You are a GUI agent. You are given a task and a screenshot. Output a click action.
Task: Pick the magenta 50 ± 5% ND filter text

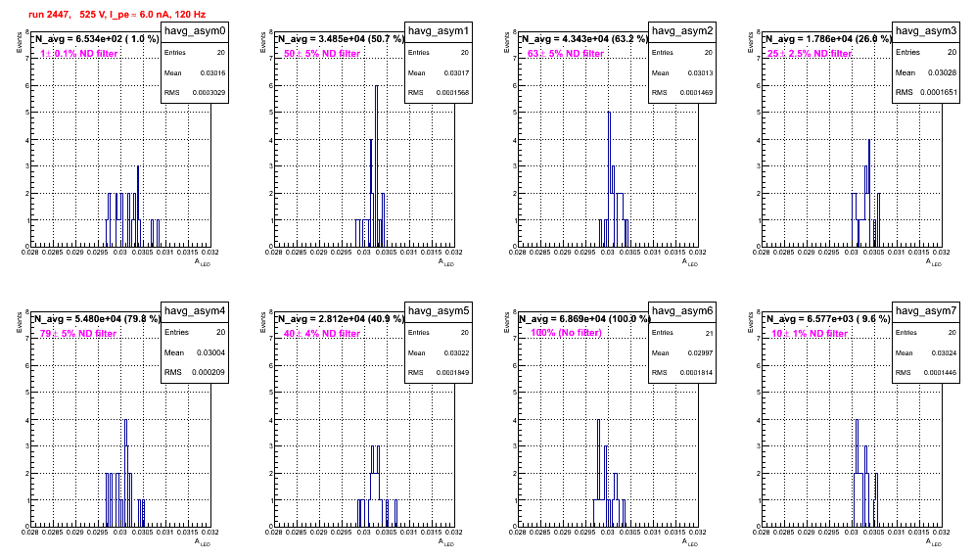322,54
